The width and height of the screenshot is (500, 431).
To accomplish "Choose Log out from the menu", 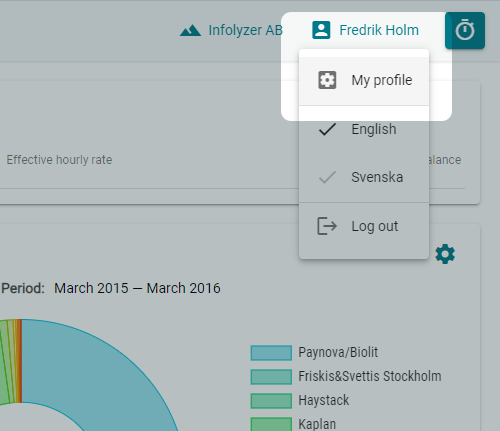I will click(x=364, y=226).
